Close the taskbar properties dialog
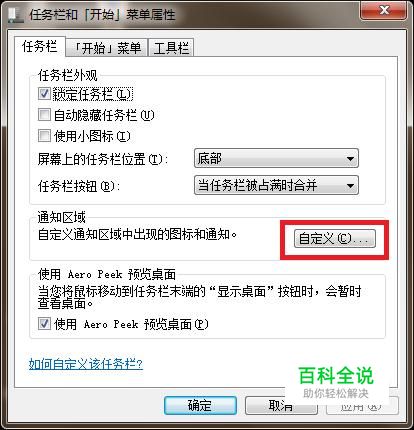The height and width of the screenshot is (430, 414). click(x=383, y=10)
